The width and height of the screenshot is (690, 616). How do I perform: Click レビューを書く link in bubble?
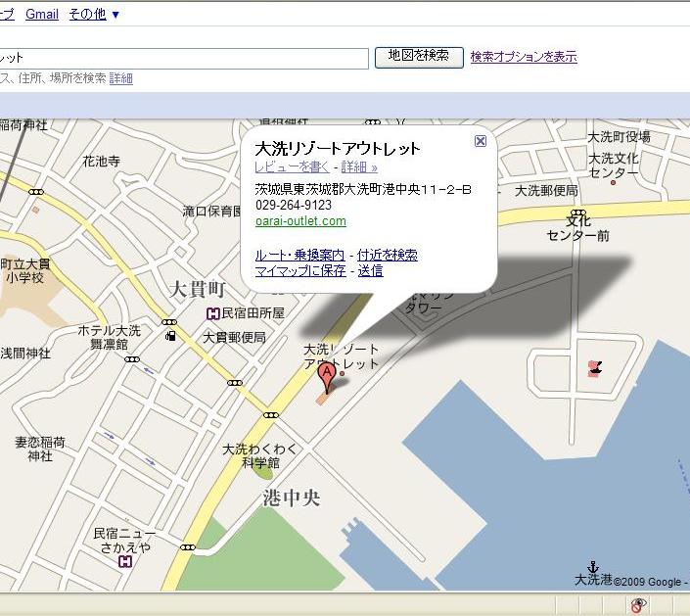292,166
